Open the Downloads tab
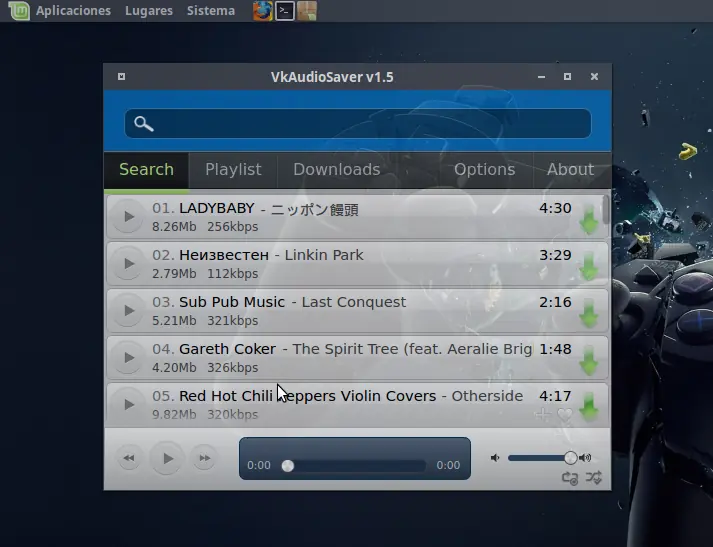Image resolution: width=713 pixels, height=547 pixels. 336,170
